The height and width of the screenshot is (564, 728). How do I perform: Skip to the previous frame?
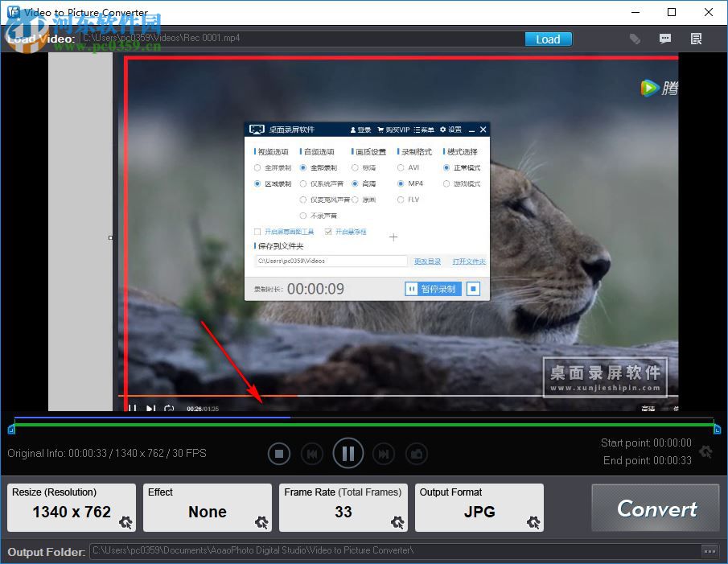click(312, 453)
